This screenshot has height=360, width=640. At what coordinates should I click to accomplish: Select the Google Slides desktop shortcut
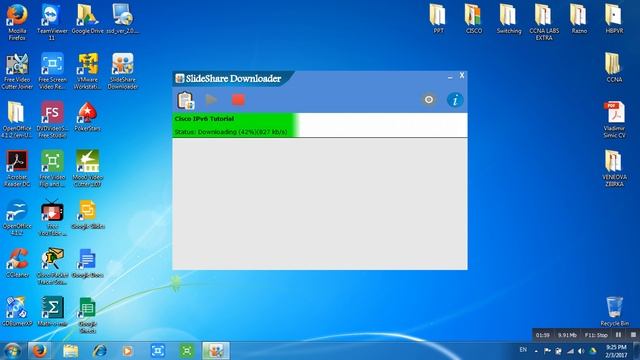click(87, 215)
